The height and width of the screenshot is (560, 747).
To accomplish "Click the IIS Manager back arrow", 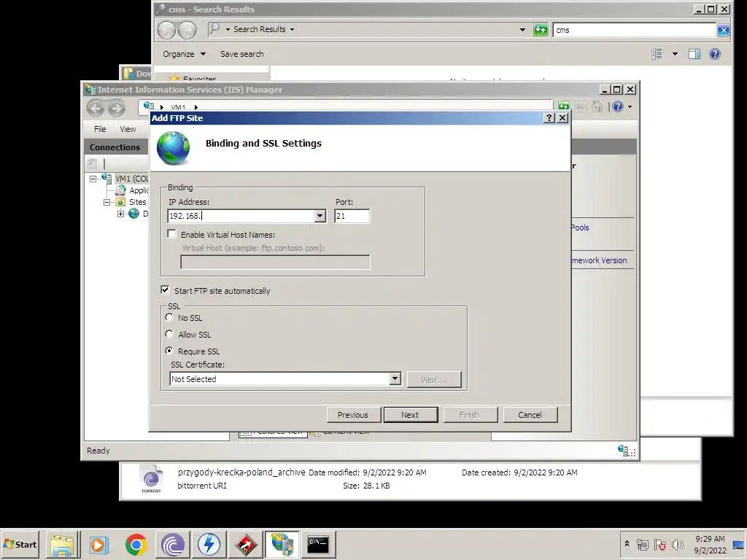I will tap(96, 108).
